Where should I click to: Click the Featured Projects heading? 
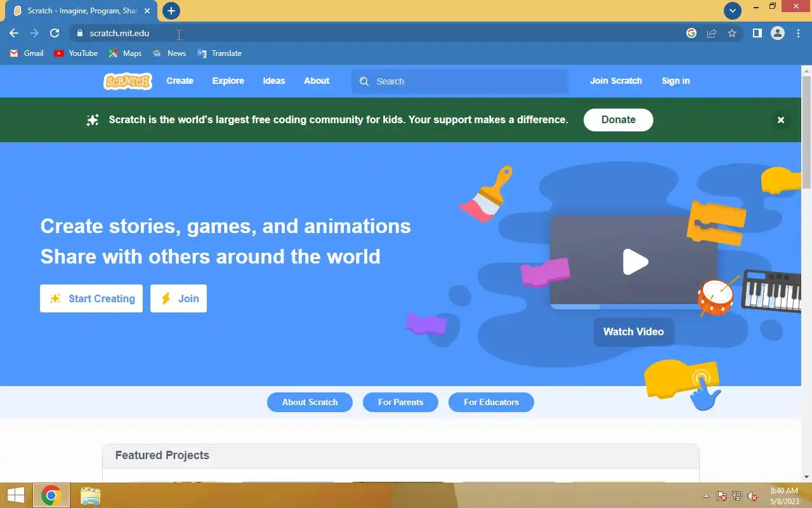[162, 455]
